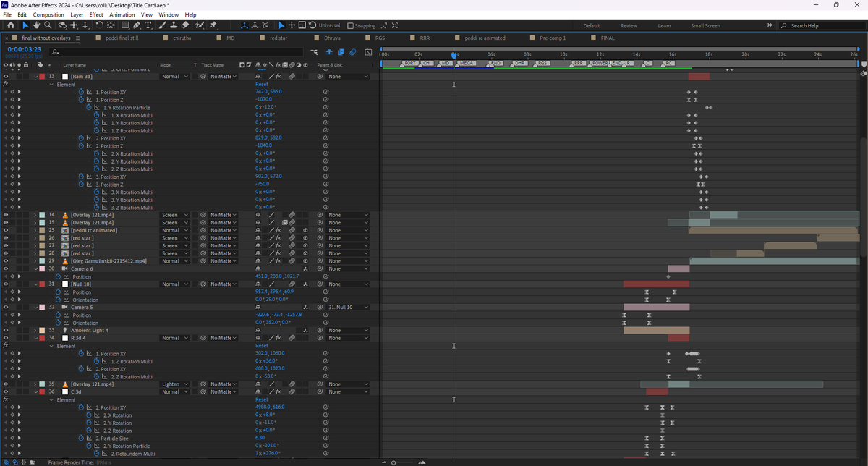This screenshot has height=466, width=868.
Task: Select the Zoom magnifier tool
Action: [x=48, y=25]
